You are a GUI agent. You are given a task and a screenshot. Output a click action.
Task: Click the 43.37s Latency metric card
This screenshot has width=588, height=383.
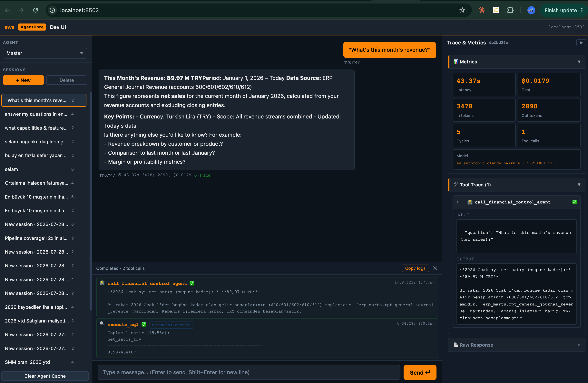pos(484,84)
